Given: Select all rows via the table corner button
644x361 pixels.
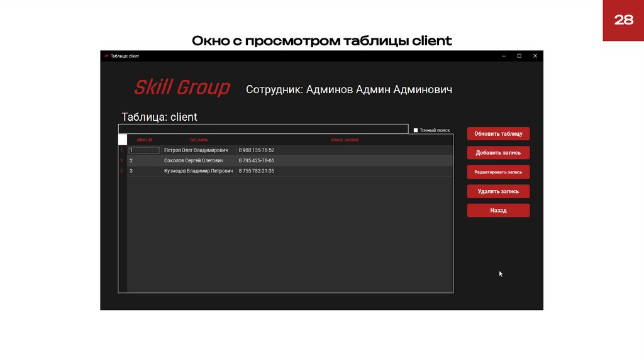Looking at the screenshot, I should [x=123, y=140].
